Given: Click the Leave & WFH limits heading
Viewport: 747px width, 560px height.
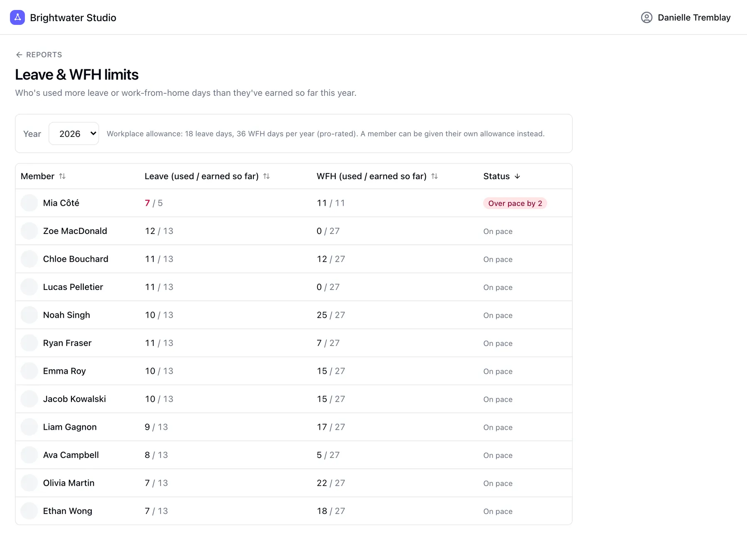Looking at the screenshot, I should tap(77, 75).
